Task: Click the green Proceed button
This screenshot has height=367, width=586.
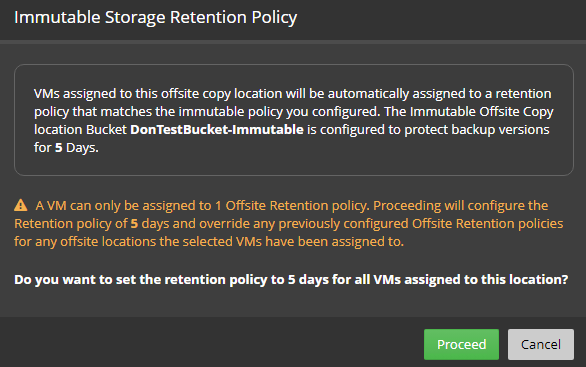Action: (461, 344)
